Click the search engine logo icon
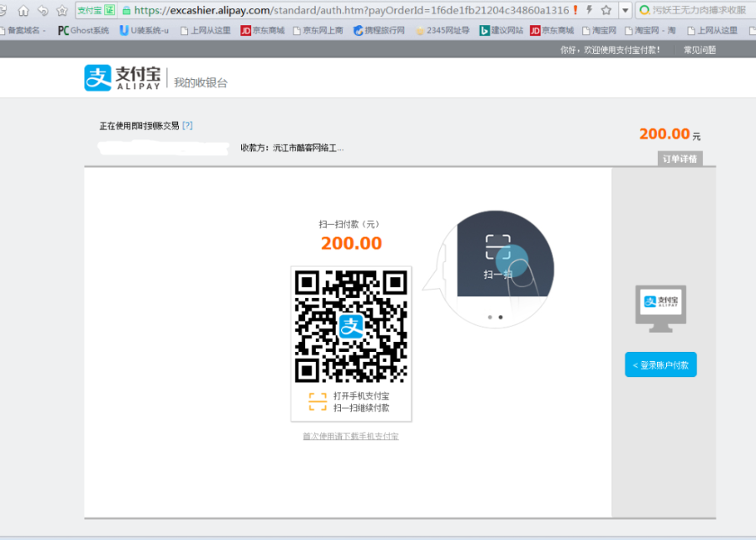The width and height of the screenshot is (756, 540). pos(644,10)
